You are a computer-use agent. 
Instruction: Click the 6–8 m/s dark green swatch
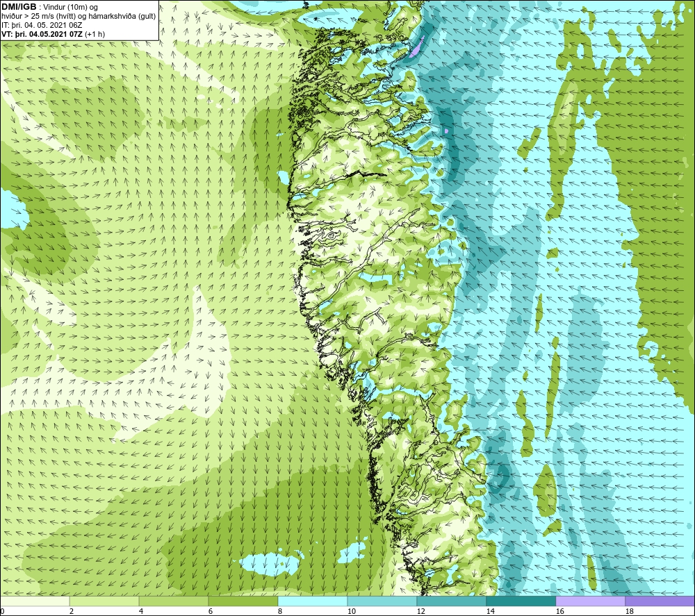[x=243, y=601]
